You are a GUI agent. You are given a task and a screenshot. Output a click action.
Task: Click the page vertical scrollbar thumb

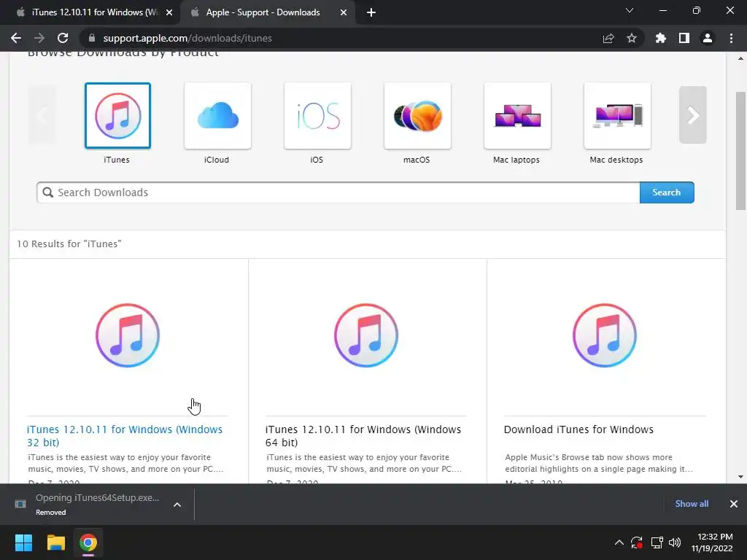[740, 150]
